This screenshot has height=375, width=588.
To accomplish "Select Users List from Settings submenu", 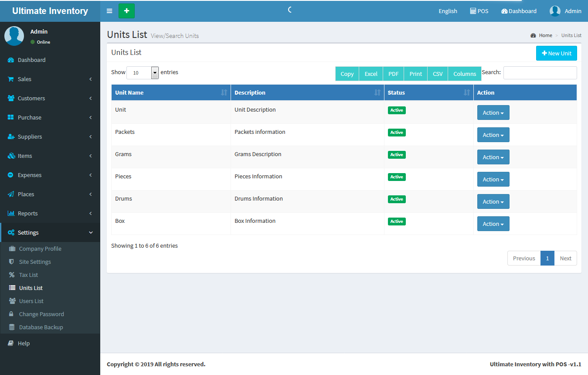I will (x=31, y=301).
